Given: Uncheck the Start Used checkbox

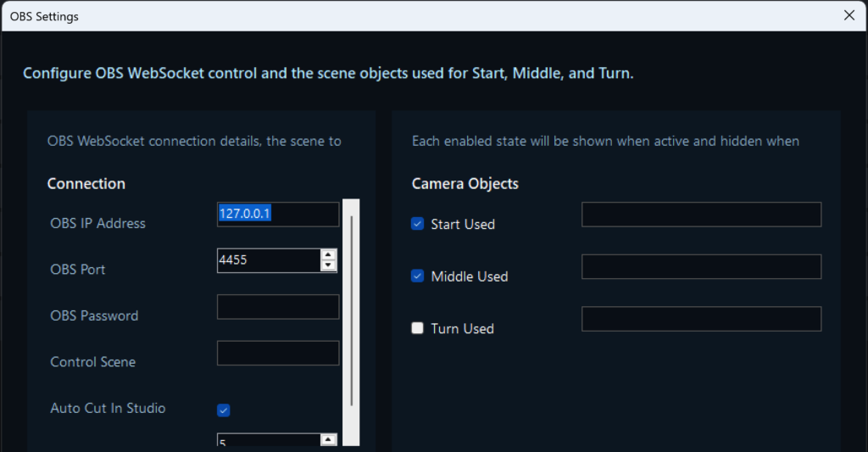Looking at the screenshot, I should [417, 224].
